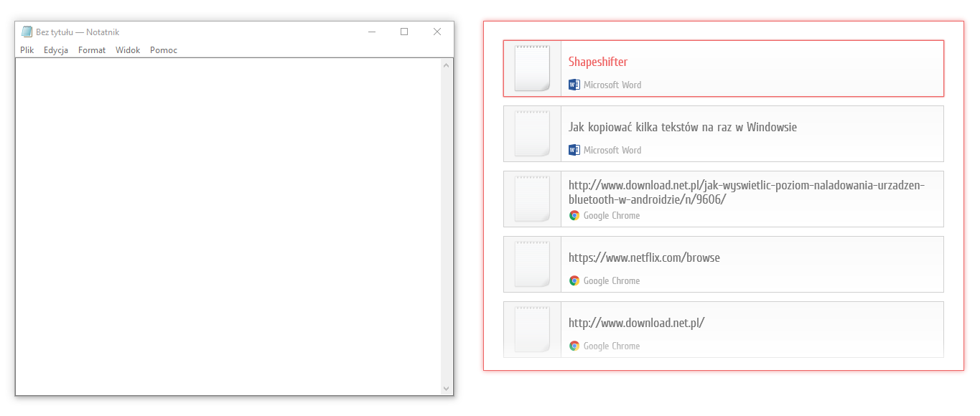
Task: Click the scroll down arrow in Notatnik
Action: (447, 388)
